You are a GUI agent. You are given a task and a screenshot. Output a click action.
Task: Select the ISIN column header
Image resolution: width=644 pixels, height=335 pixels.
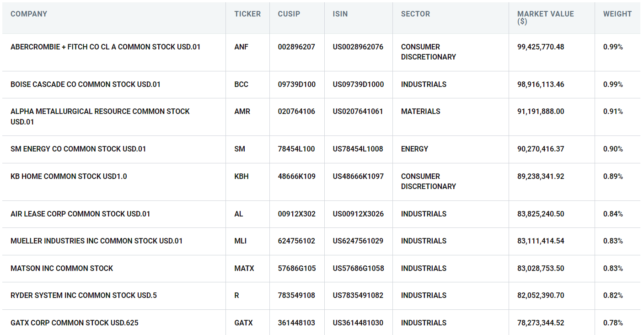tap(340, 14)
